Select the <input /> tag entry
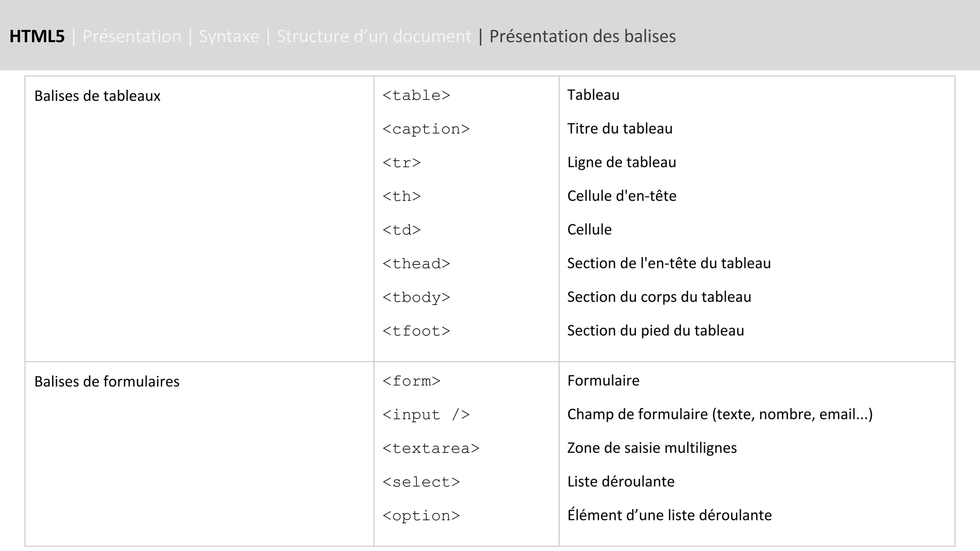The height and width of the screenshot is (551, 980). pos(426,415)
